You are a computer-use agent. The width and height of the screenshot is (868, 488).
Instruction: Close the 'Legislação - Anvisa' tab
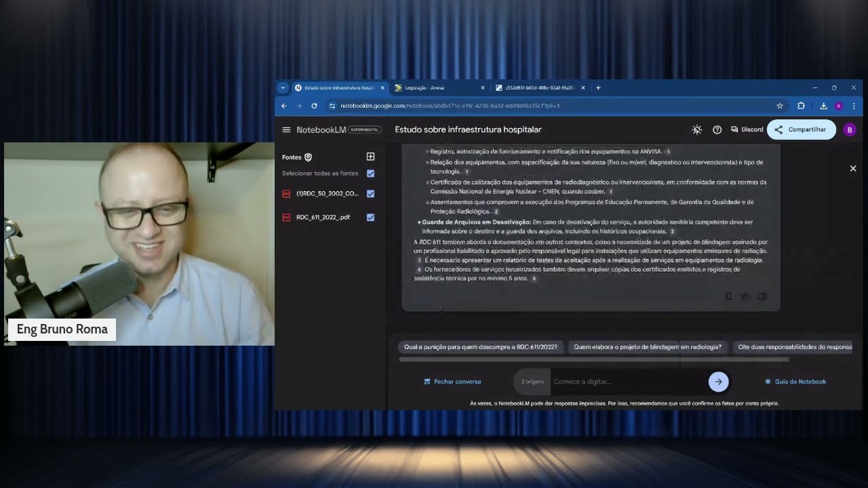point(483,87)
